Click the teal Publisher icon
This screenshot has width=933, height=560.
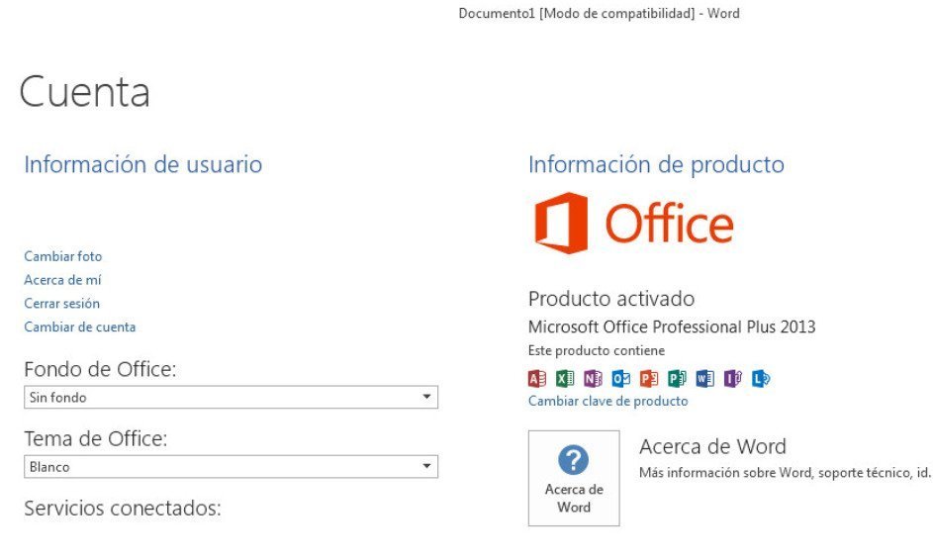[677, 379]
